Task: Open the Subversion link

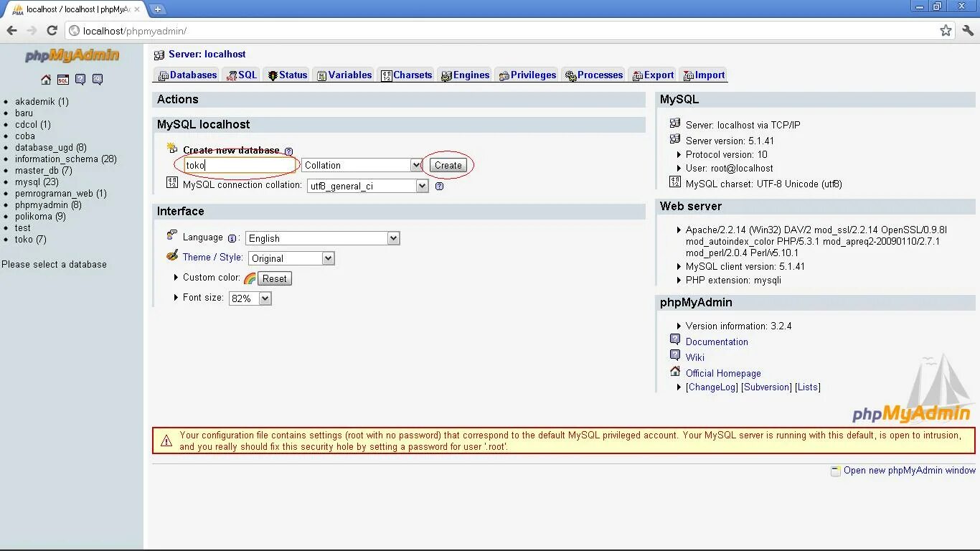Action: 766,387
